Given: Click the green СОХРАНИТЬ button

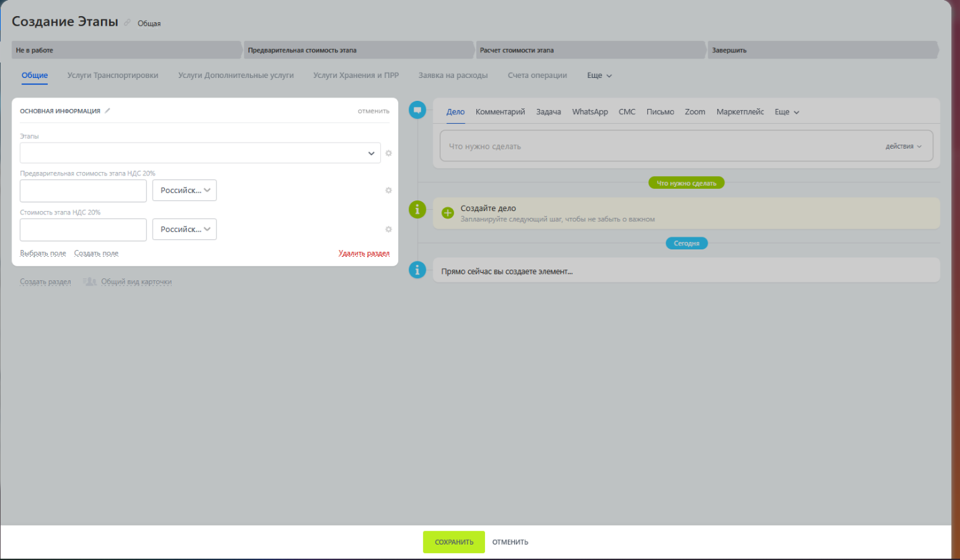Looking at the screenshot, I should pos(454,542).
